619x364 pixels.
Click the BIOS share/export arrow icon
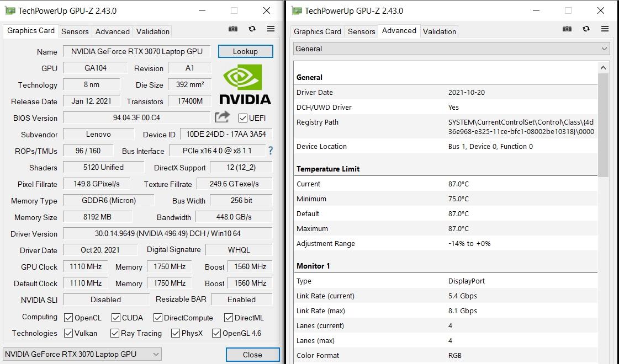(223, 117)
